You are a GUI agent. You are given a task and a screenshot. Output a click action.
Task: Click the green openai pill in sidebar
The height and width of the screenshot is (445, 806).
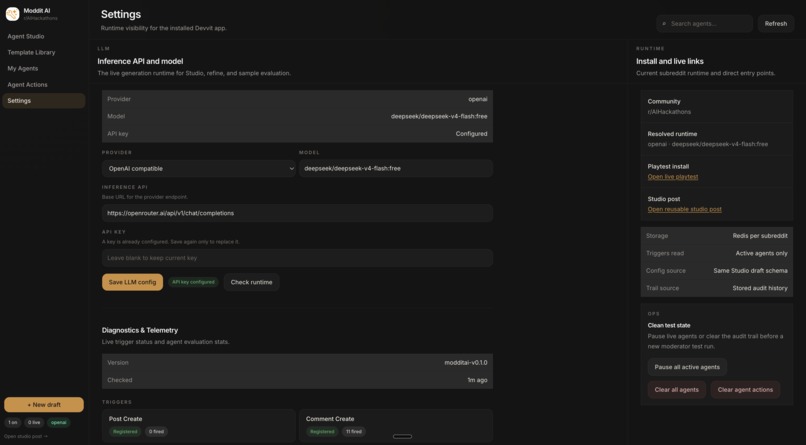tap(59, 422)
